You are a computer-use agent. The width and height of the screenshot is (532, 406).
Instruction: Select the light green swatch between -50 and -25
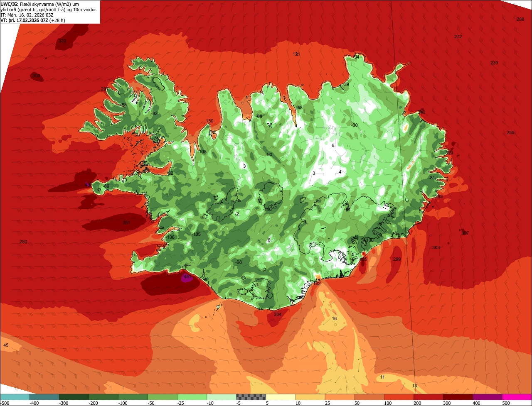(x=163, y=397)
